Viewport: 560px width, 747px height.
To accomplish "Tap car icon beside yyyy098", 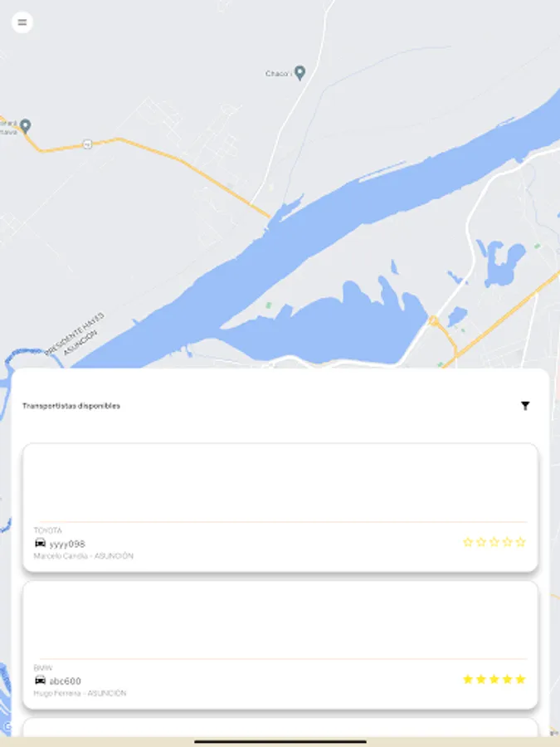I will click(41, 543).
